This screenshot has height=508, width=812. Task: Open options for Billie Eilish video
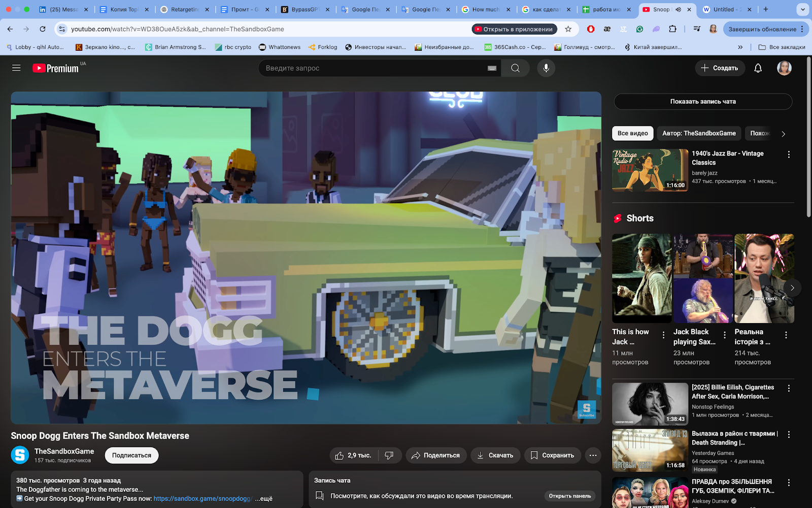coord(789,388)
